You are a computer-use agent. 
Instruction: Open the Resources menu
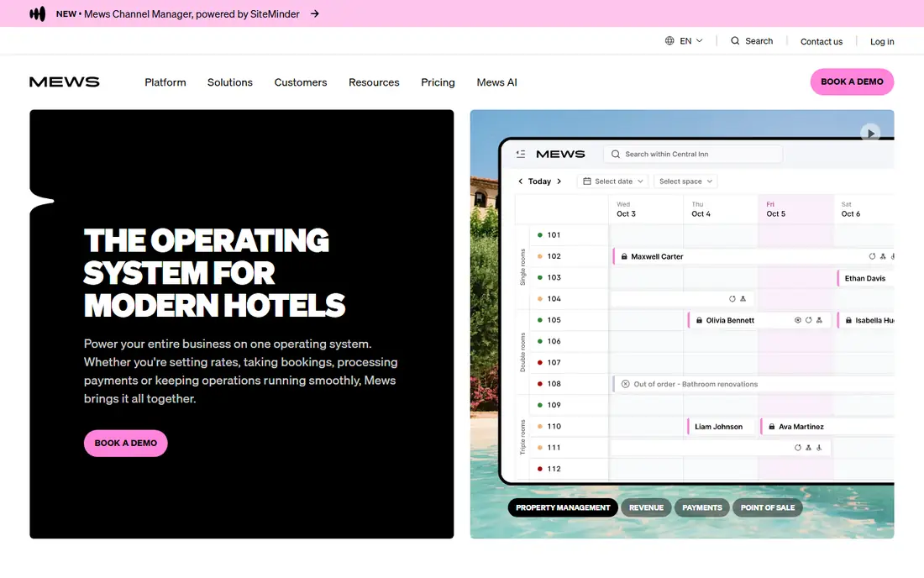pyautogui.click(x=374, y=82)
